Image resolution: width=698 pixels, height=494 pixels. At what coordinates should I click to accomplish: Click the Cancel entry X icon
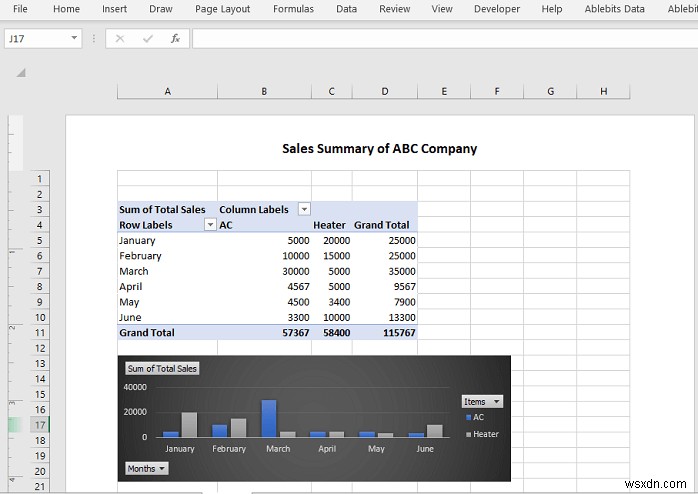pos(120,39)
